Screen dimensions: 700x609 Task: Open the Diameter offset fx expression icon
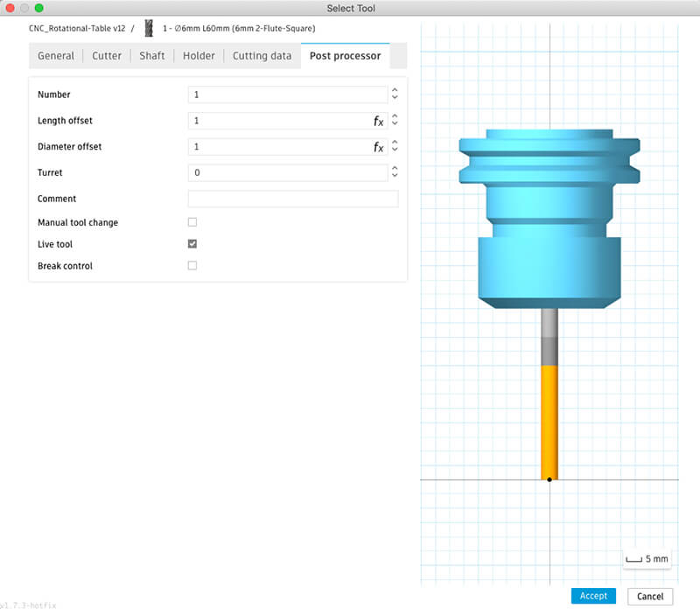click(x=378, y=147)
